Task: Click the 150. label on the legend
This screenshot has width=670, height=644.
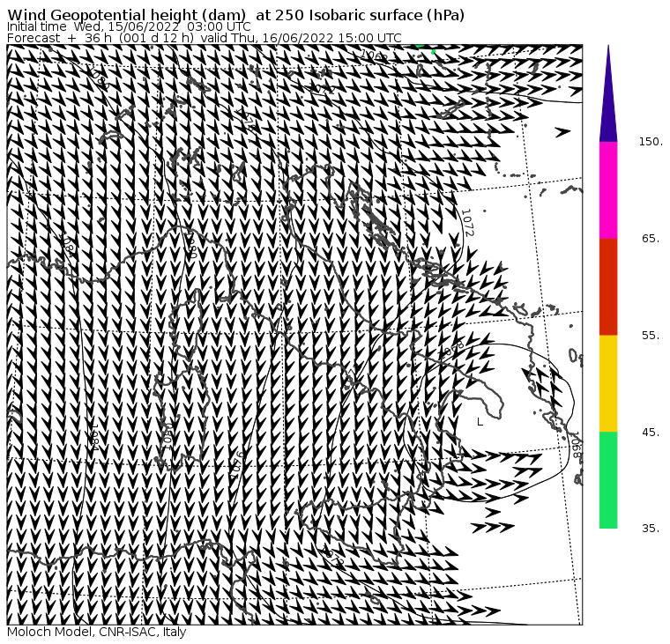Action: (651, 142)
